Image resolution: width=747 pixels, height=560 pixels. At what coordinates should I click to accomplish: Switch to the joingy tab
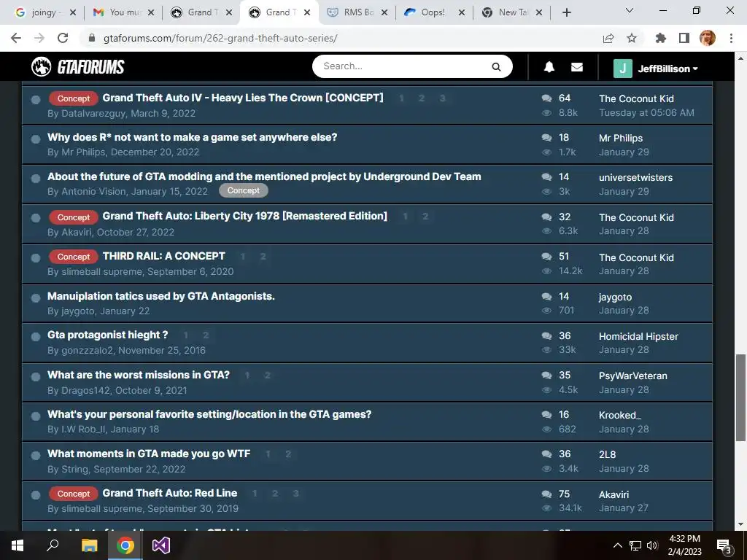pyautogui.click(x=44, y=12)
